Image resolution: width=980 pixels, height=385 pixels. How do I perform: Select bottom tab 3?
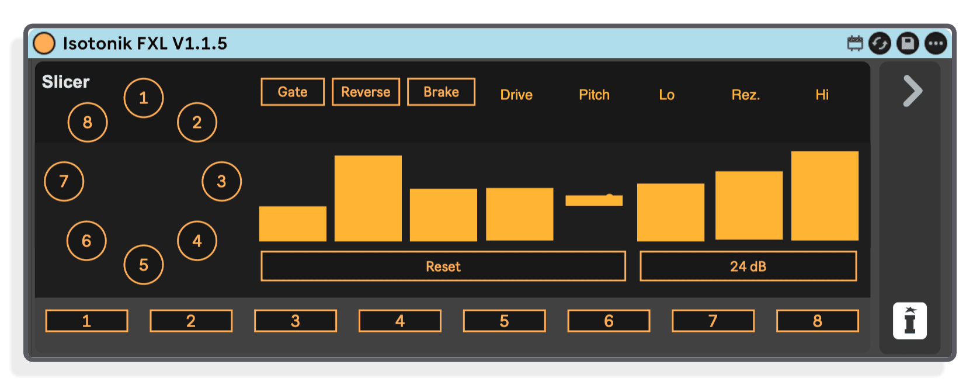[296, 321]
